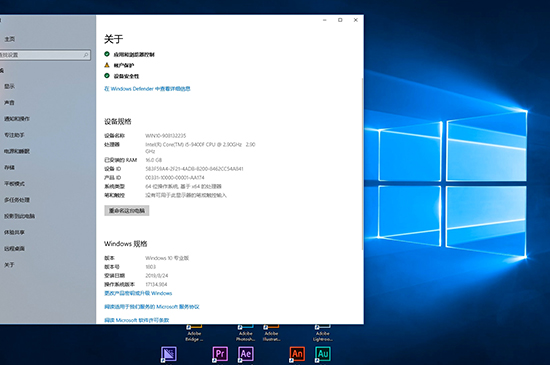Go to 主页 at top of sidebar

[x=9, y=39]
